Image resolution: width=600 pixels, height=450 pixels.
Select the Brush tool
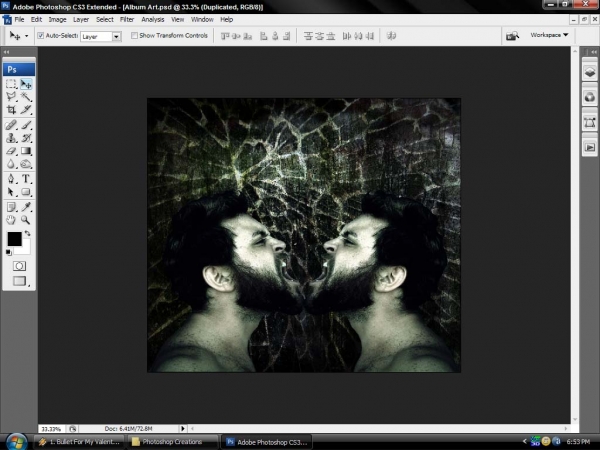point(26,125)
